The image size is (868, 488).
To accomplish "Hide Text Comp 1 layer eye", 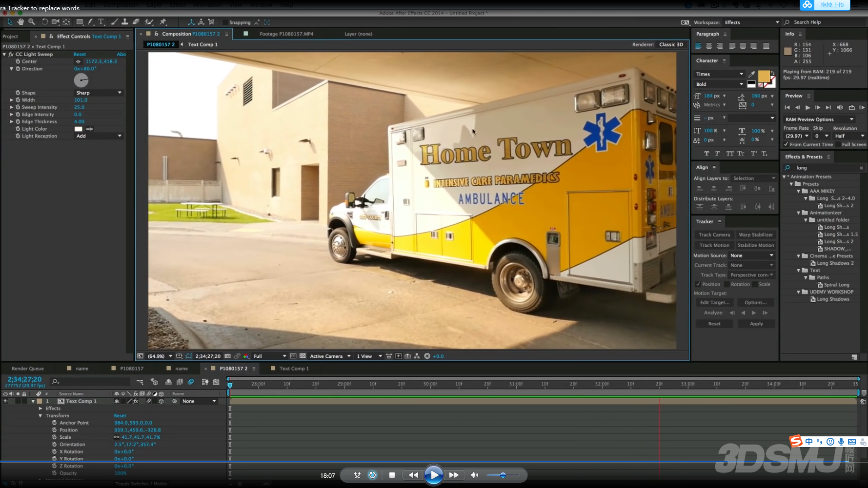I will 5,401.
